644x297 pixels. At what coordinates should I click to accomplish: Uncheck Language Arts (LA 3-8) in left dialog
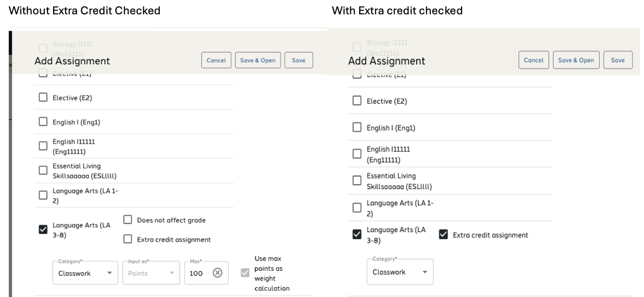43,230
